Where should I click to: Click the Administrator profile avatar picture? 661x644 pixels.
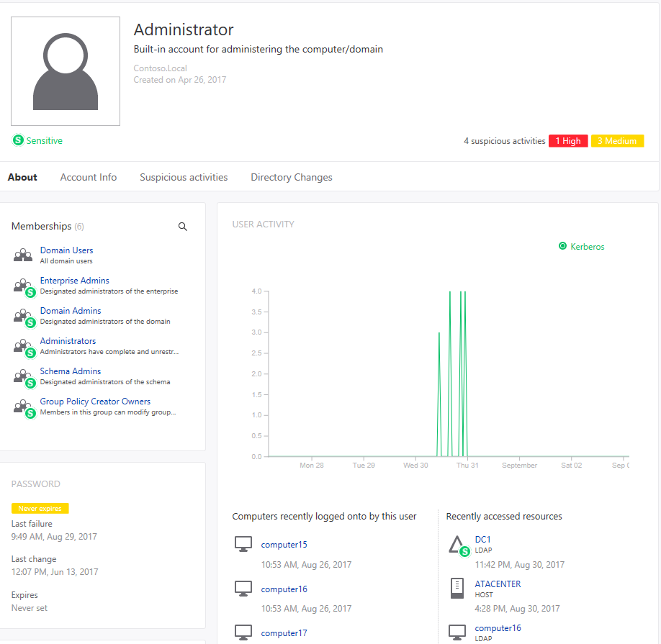tap(66, 71)
